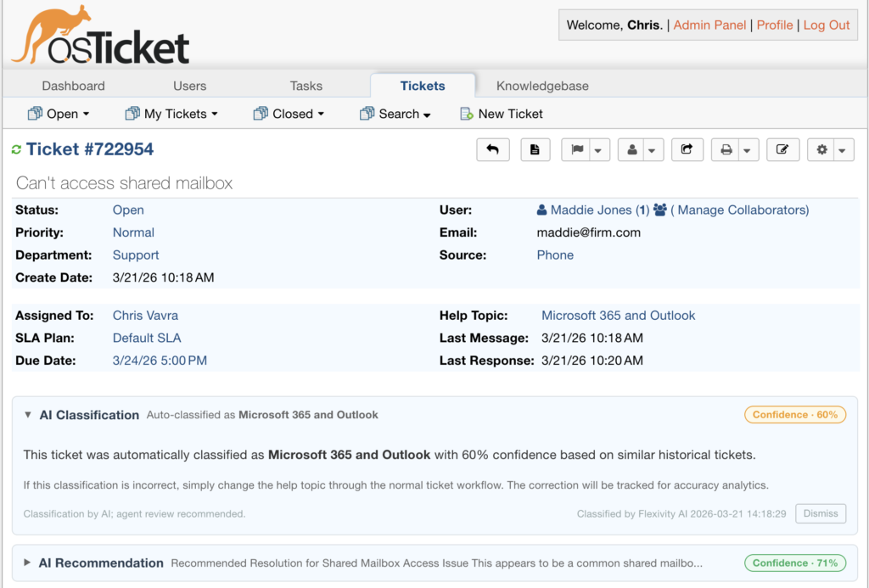Viewport: 869px width, 588px height.
Task: Refresh ticket using green icon beside ticket number
Action: (16, 150)
